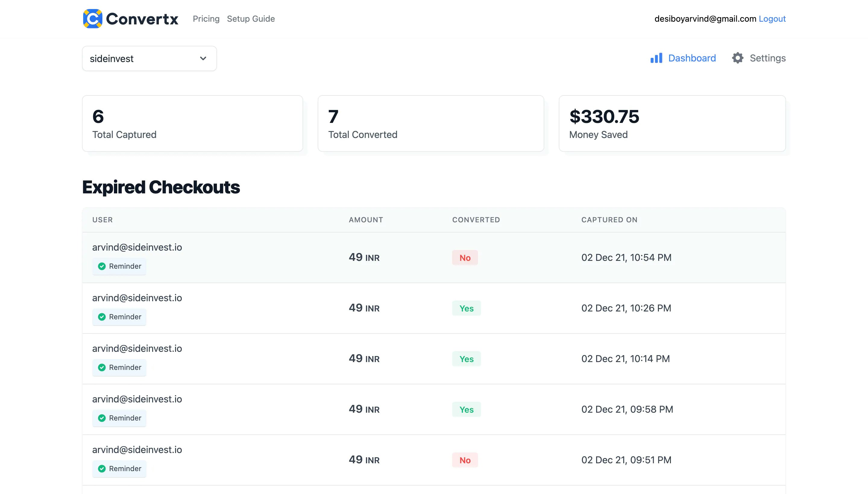The image size is (868, 494).
Task: Switch to the Settings tab
Action: pyautogui.click(x=767, y=58)
